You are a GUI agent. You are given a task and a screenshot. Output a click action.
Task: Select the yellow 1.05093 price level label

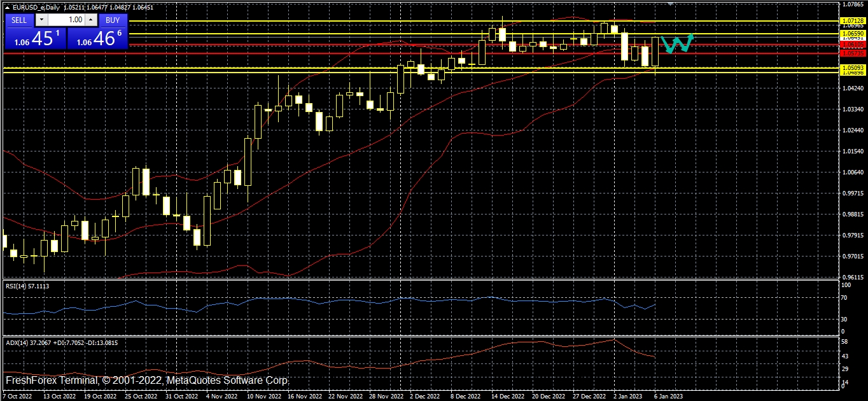pos(852,67)
